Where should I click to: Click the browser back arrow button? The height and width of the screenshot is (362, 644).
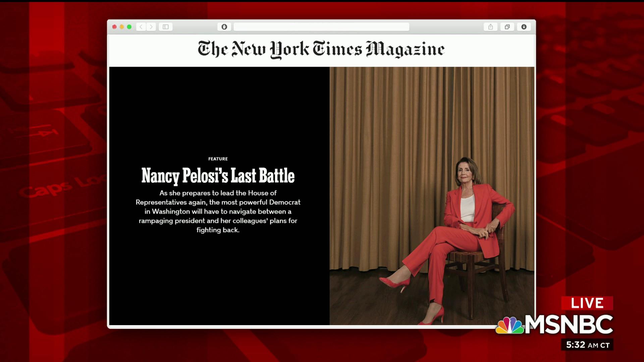(x=141, y=27)
